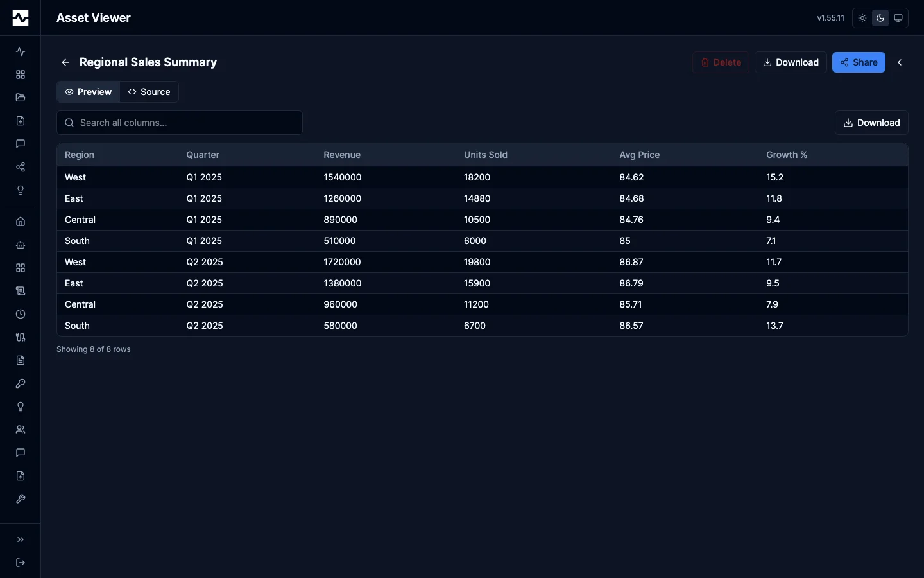
Task: Switch to the Source tab
Action: 149,92
